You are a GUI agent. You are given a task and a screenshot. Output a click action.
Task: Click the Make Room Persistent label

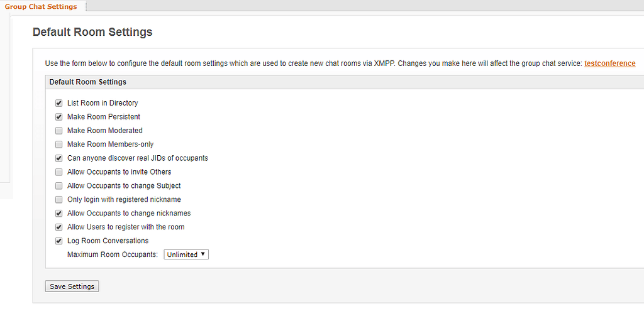click(104, 117)
